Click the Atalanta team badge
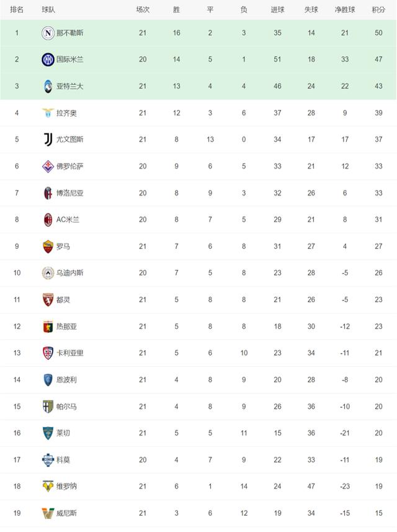The width and height of the screenshot is (397, 532). pos(48,86)
